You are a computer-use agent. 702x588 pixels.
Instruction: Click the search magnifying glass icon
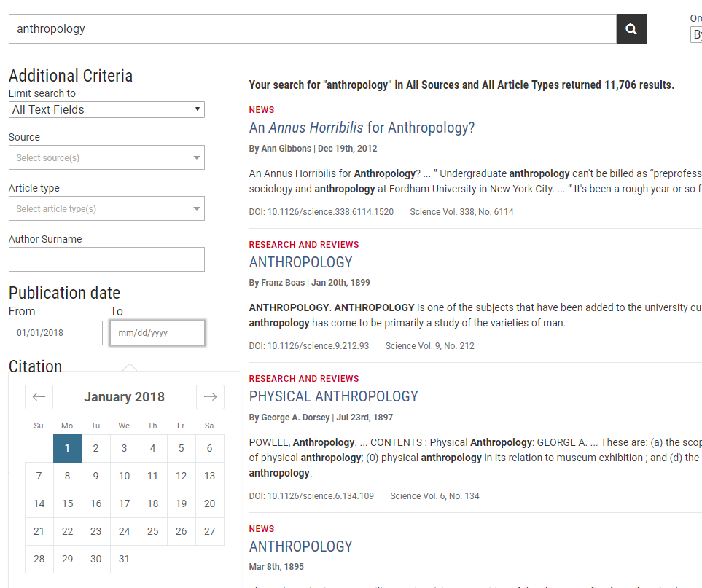(631, 28)
